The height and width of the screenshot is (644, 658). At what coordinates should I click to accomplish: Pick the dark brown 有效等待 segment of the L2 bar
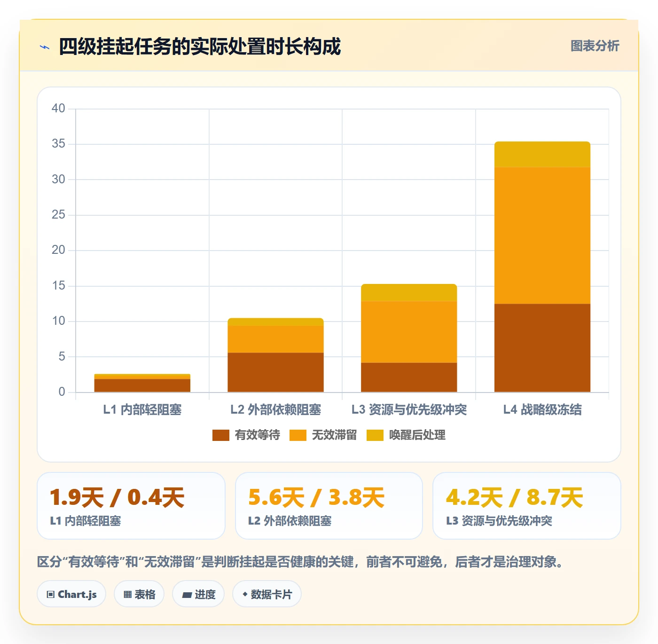point(275,372)
